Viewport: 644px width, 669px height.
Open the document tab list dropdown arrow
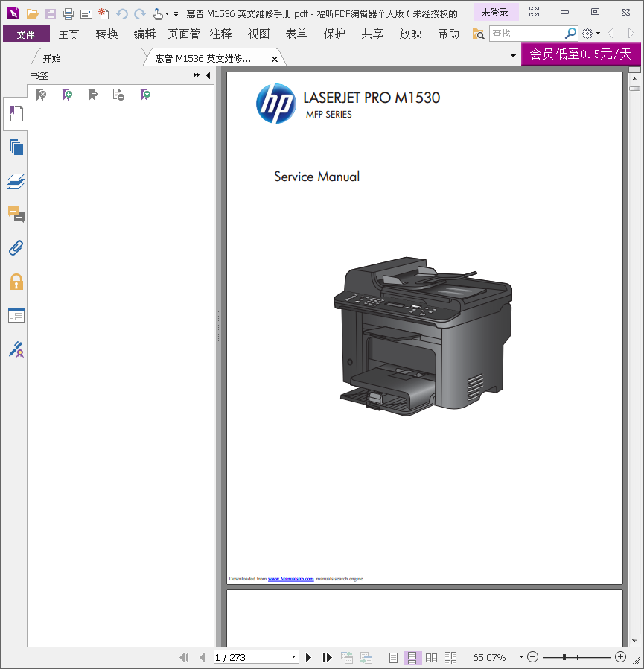513,55
